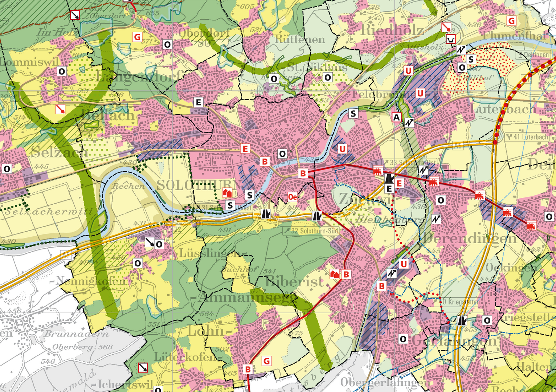Click the black arrow icon near Lüsslingen
Screen dimensions: 556x392
(149, 242)
